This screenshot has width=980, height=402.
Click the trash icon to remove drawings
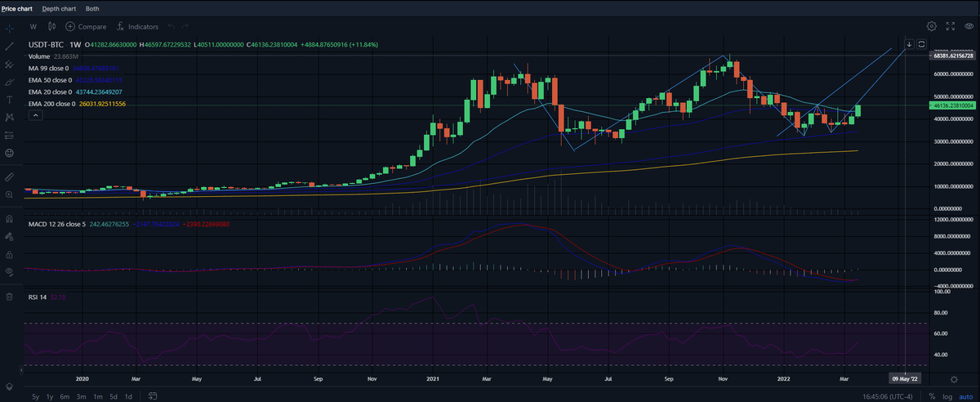coord(9,296)
